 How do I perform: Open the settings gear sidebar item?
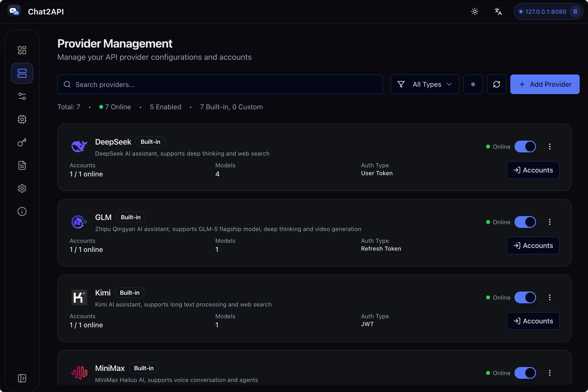click(x=22, y=188)
